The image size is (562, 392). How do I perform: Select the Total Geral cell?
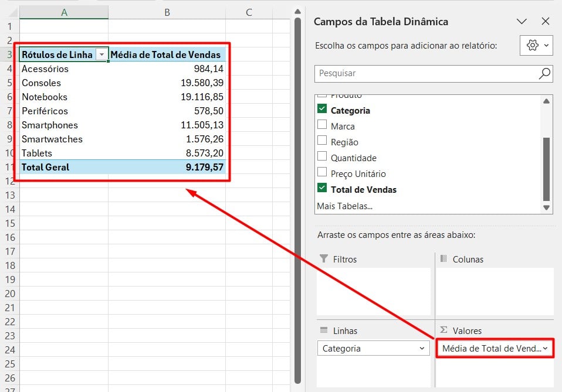(x=64, y=167)
